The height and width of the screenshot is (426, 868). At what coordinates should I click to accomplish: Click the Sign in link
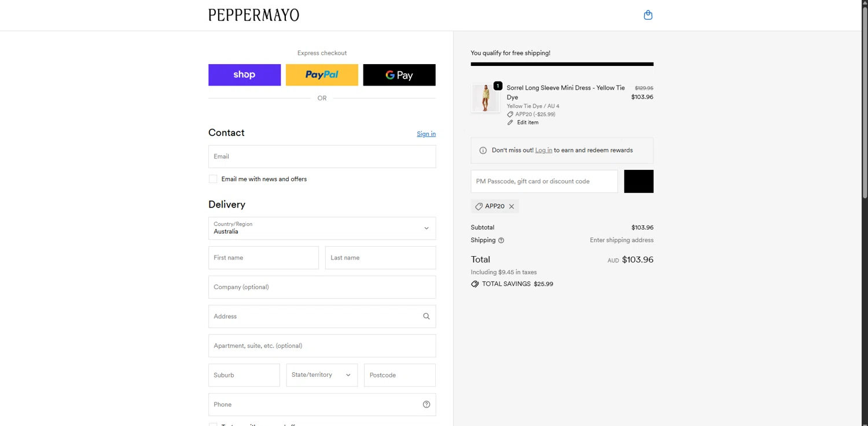[426, 134]
